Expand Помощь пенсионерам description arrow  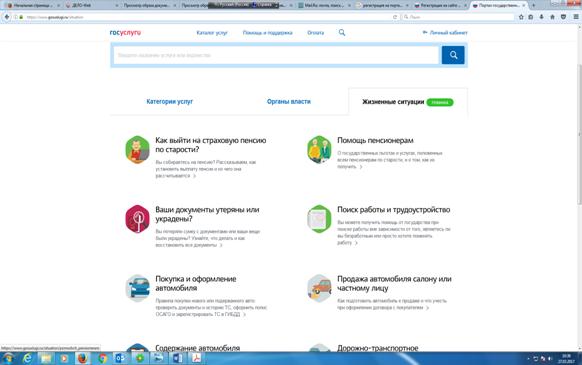pyautogui.click(x=361, y=167)
